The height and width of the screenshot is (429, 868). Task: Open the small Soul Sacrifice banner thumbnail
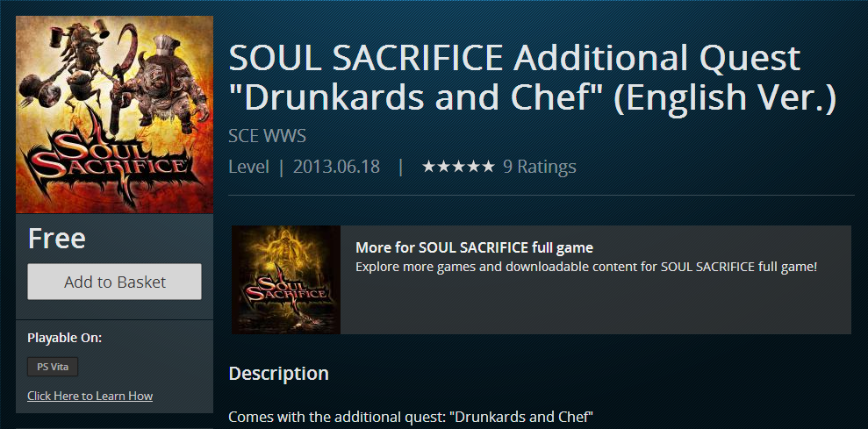[x=286, y=280]
